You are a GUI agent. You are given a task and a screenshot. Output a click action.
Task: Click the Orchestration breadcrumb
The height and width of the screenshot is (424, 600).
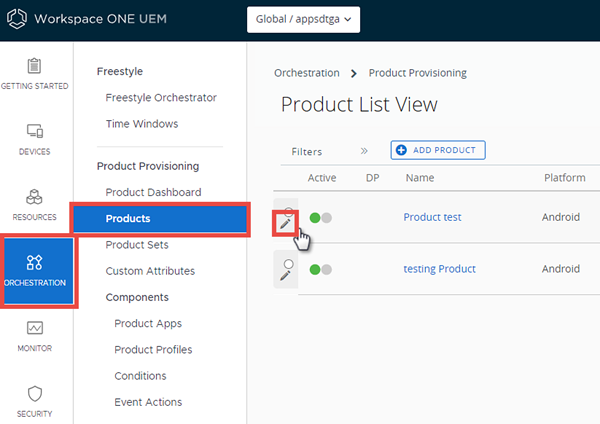(x=307, y=73)
